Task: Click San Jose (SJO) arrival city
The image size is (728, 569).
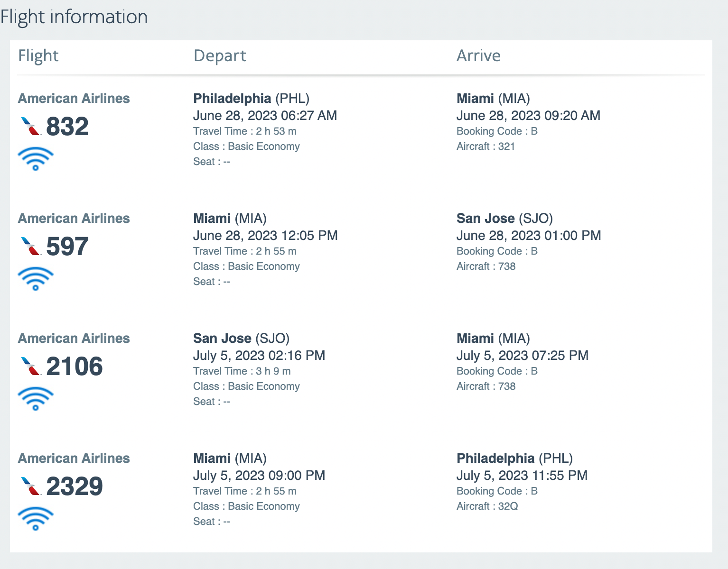Action: point(504,219)
